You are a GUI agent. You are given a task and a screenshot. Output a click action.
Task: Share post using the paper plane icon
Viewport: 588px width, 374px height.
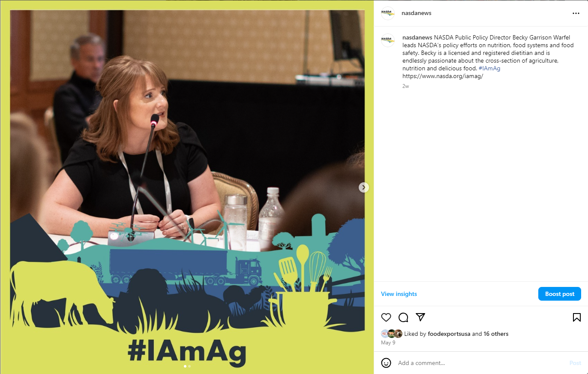point(420,317)
